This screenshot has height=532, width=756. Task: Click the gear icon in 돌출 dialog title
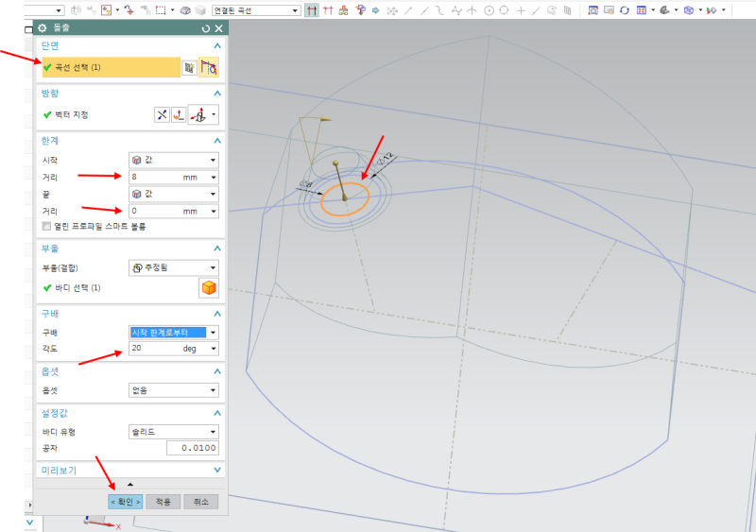coord(43,29)
